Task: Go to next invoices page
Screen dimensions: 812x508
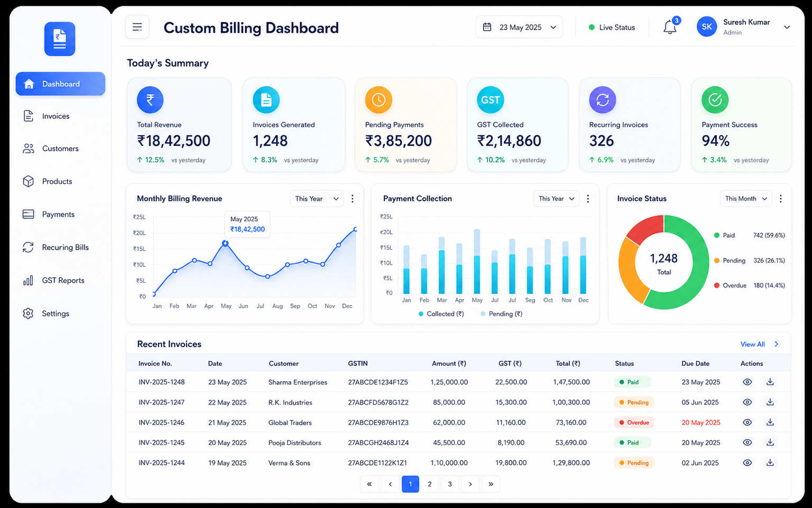Action: (x=470, y=484)
